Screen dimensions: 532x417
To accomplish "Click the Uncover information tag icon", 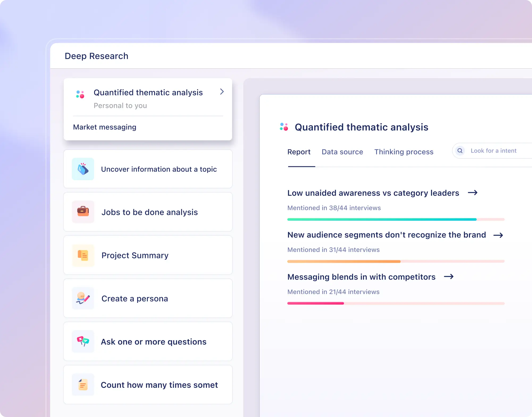I will click(x=83, y=169).
